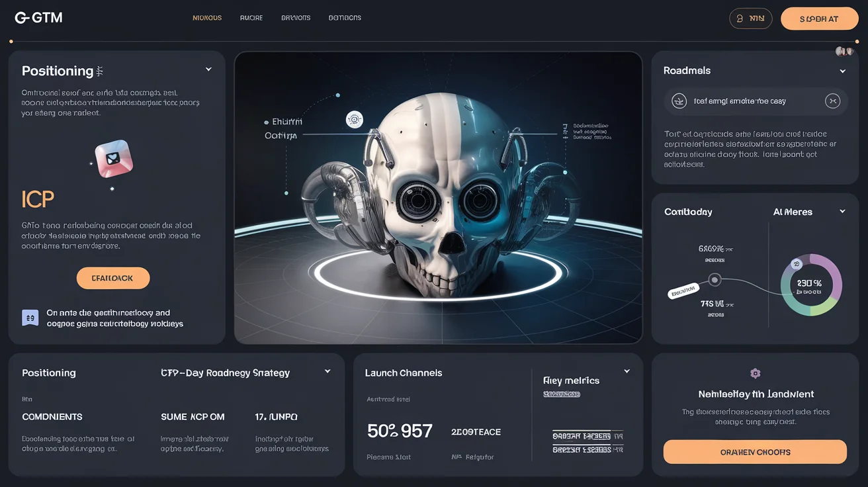
Task: Click the orange EFAIIOCK button
Action: coord(112,278)
